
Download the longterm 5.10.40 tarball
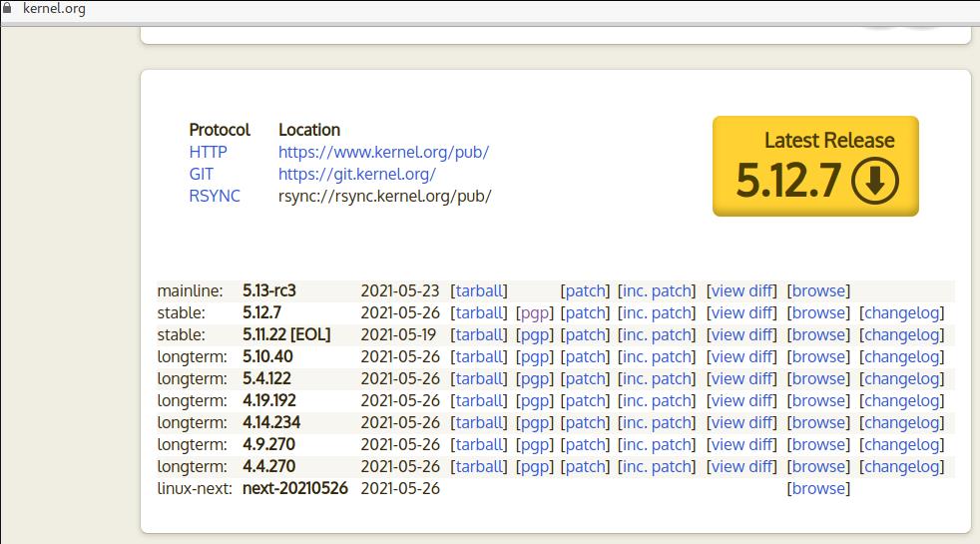tap(479, 356)
